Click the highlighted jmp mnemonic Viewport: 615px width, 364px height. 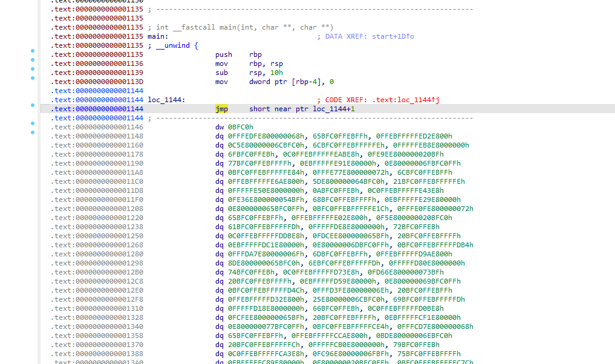221,109
